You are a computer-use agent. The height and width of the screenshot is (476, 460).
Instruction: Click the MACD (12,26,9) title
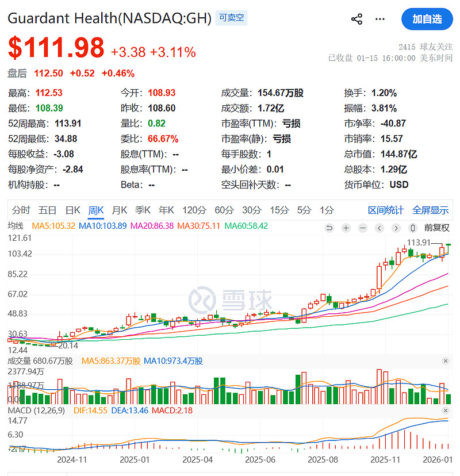pyautogui.click(x=36, y=410)
